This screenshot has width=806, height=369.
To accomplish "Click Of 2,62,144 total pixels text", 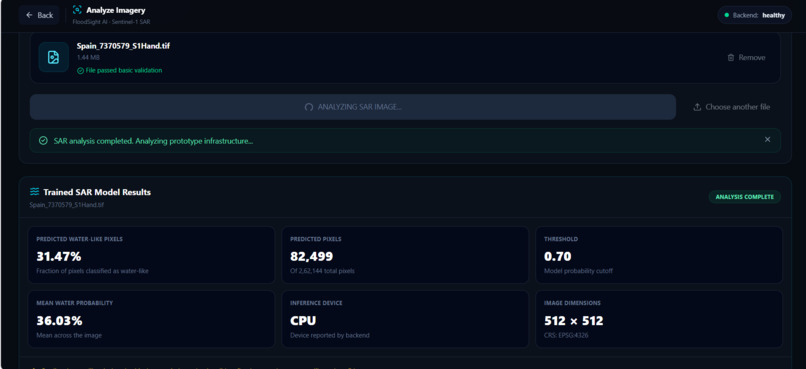I will pyautogui.click(x=322, y=271).
